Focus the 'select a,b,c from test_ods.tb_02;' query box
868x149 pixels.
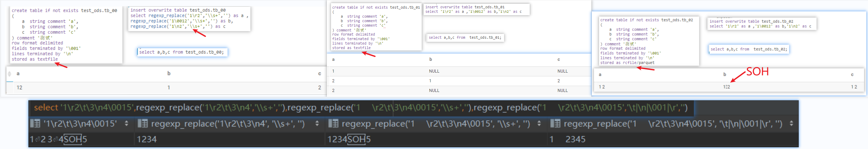[x=749, y=49]
